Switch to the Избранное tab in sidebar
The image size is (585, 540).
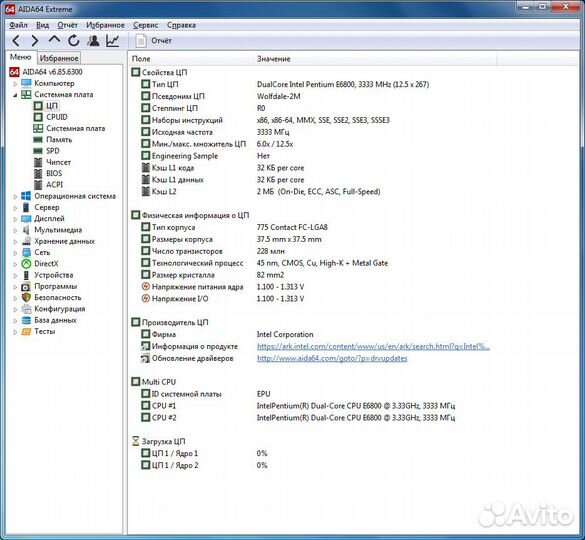click(x=59, y=58)
